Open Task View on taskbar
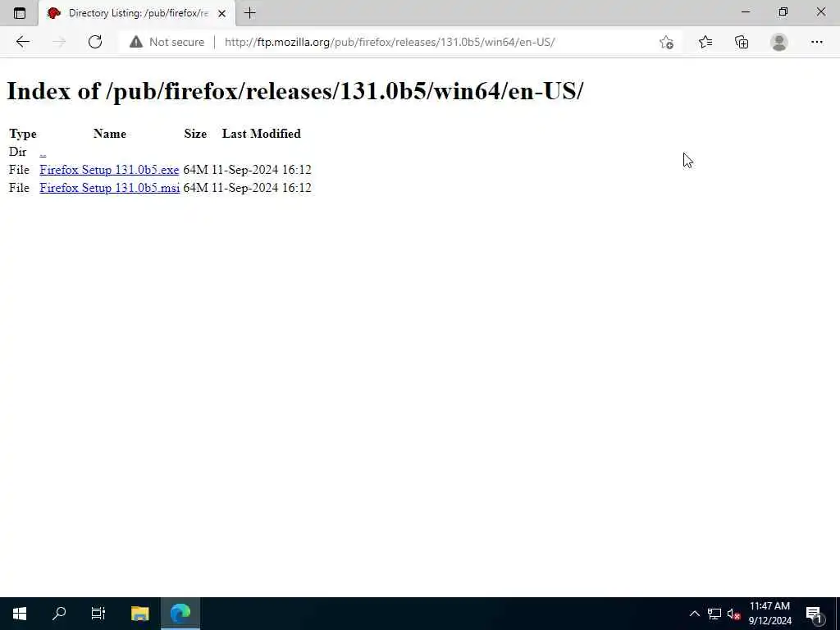Viewport: 840px width, 630px height. coord(98,614)
